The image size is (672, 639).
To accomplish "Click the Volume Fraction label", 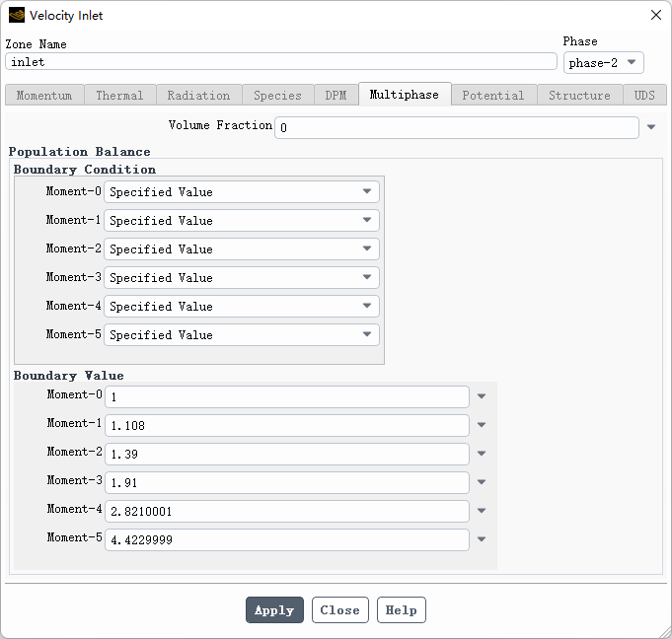I will [x=220, y=125].
